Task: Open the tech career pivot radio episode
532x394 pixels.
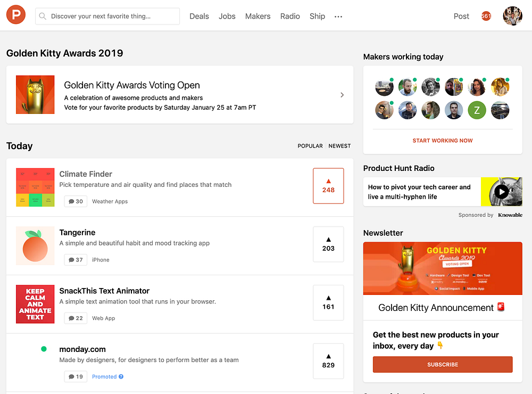Action: tap(419, 192)
